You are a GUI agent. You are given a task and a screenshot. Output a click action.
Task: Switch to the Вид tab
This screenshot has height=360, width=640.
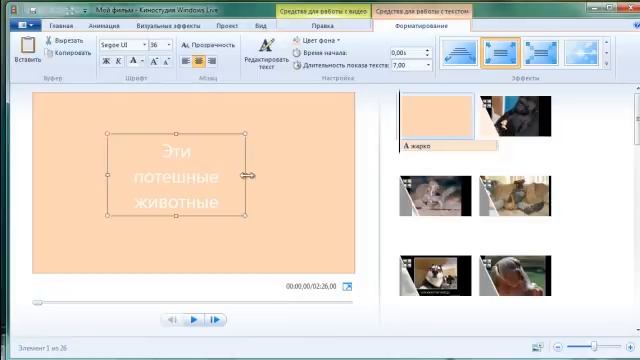pos(261,26)
